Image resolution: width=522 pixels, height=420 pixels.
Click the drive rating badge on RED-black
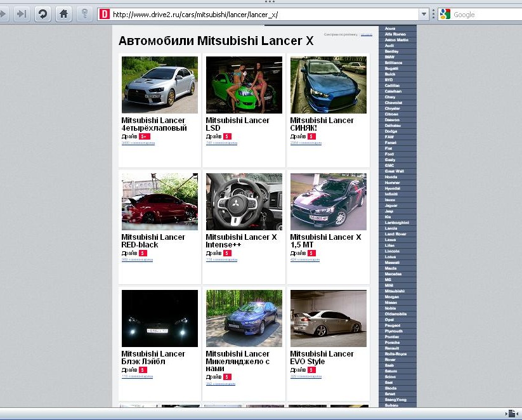tap(143, 253)
